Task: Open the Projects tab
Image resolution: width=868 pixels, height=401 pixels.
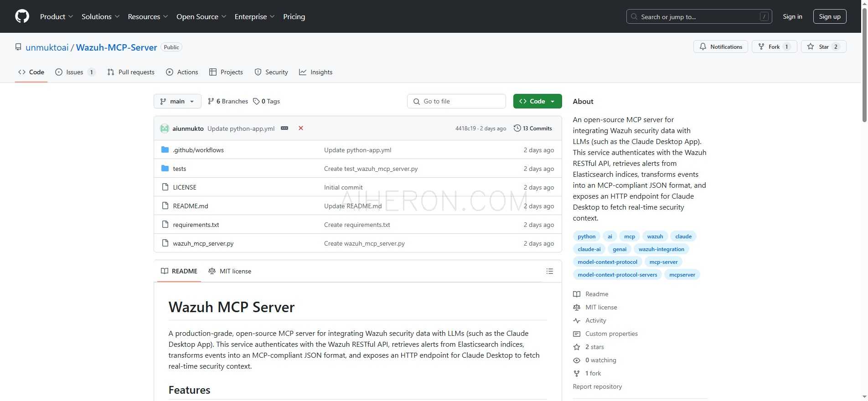Action: (226, 72)
